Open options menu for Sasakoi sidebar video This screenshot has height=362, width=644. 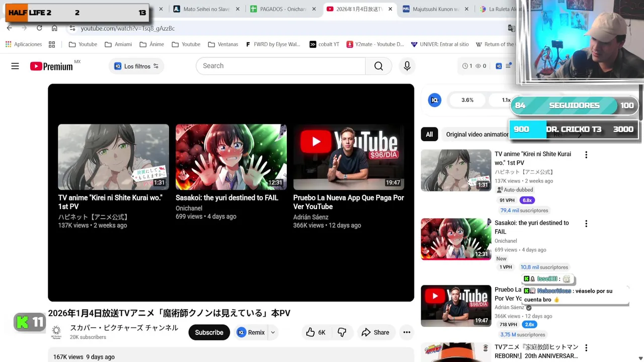pyautogui.click(x=586, y=224)
